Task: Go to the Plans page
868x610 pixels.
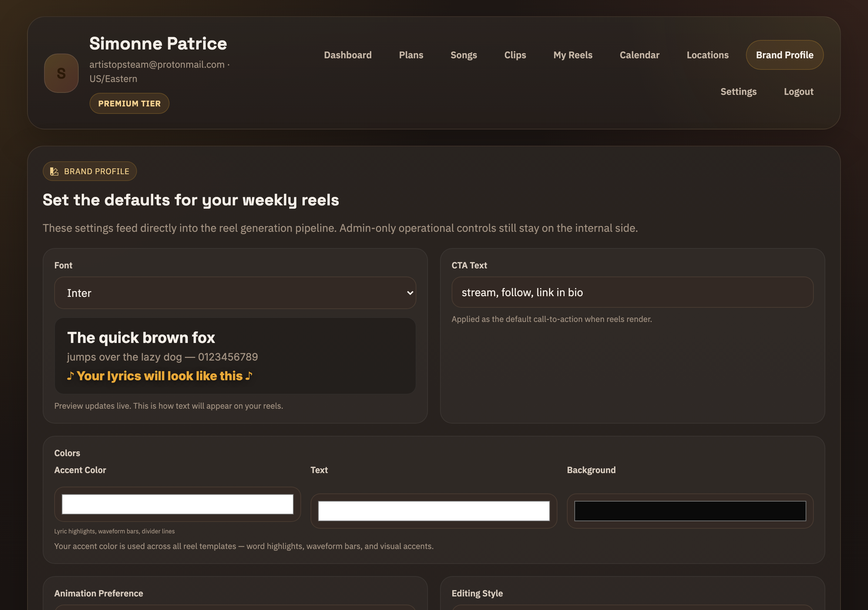Action: 411,55
